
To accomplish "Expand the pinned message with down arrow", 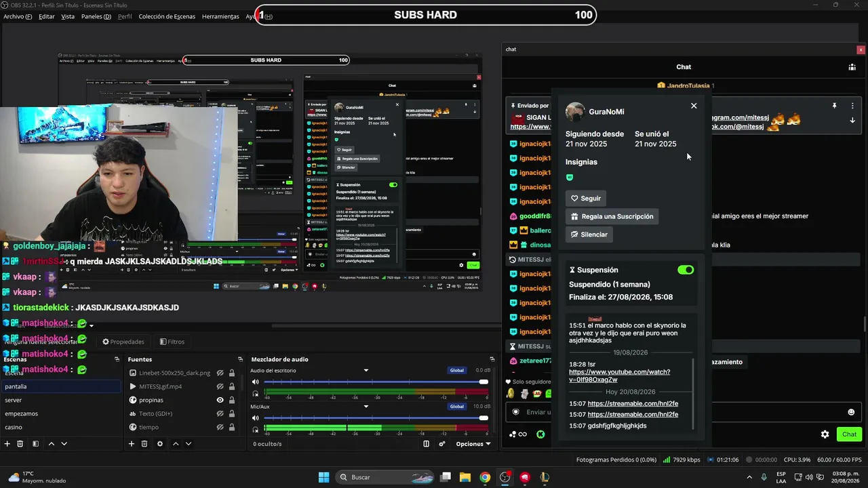I will tap(852, 120).
